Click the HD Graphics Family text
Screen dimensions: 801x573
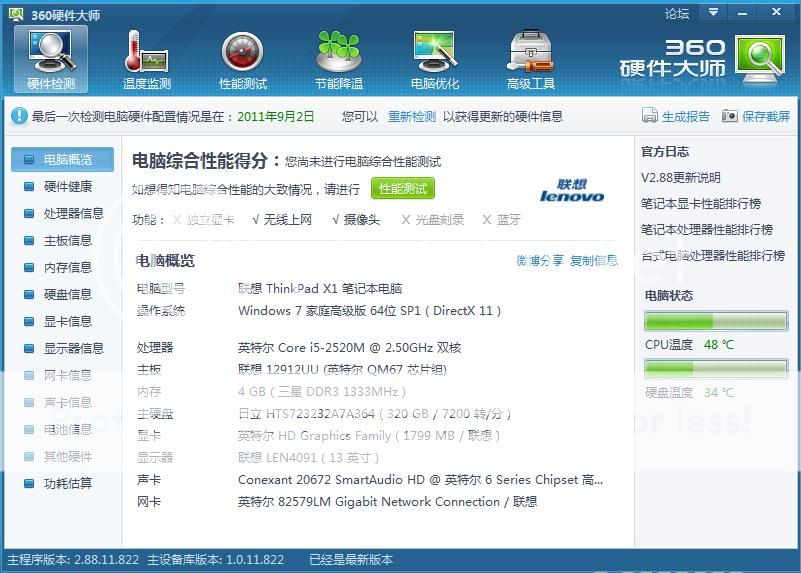[369, 436]
